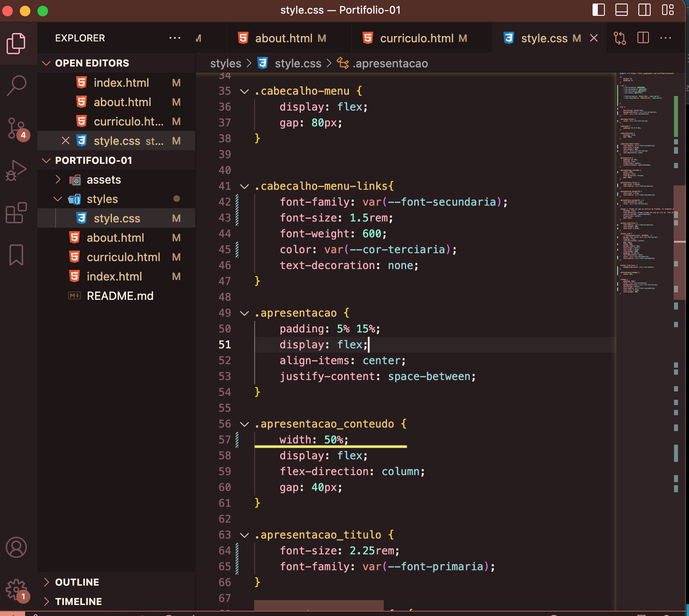Toggle bottom panel visibility
The width and height of the screenshot is (689, 616).
[x=622, y=10]
